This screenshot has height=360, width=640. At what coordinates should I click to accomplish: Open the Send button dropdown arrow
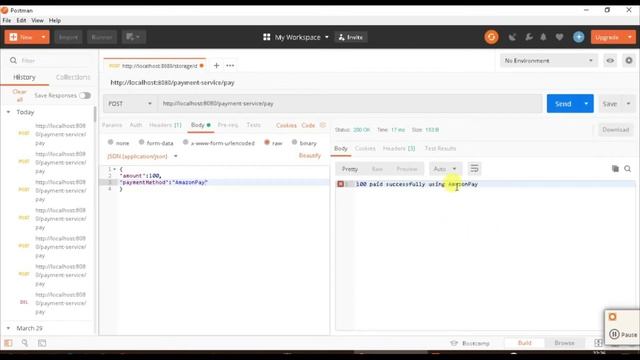tap(586, 104)
